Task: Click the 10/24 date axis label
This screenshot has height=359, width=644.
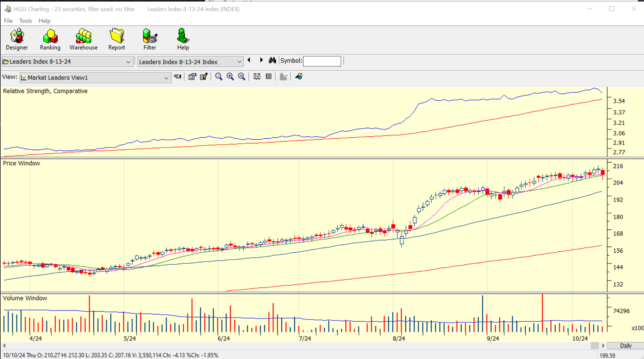Action: coord(580,338)
